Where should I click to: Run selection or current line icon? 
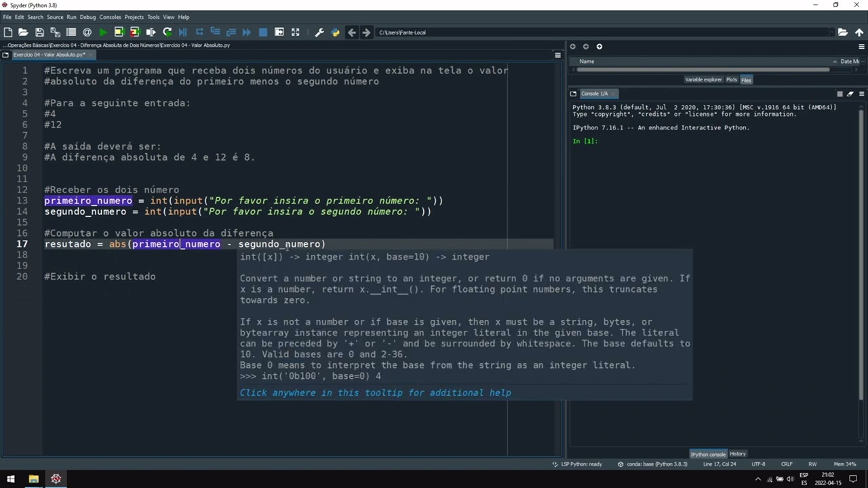[x=151, y=32]
